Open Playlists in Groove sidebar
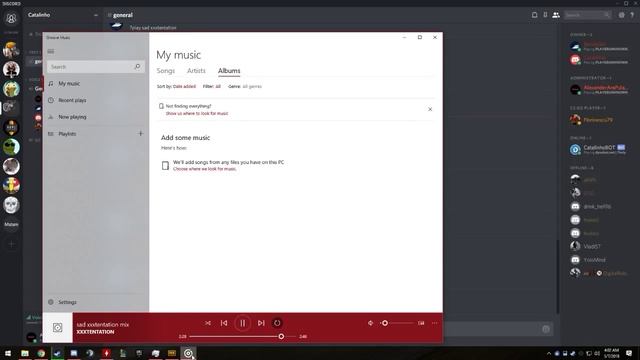This screenshot has width=640, height=360. 90,133
